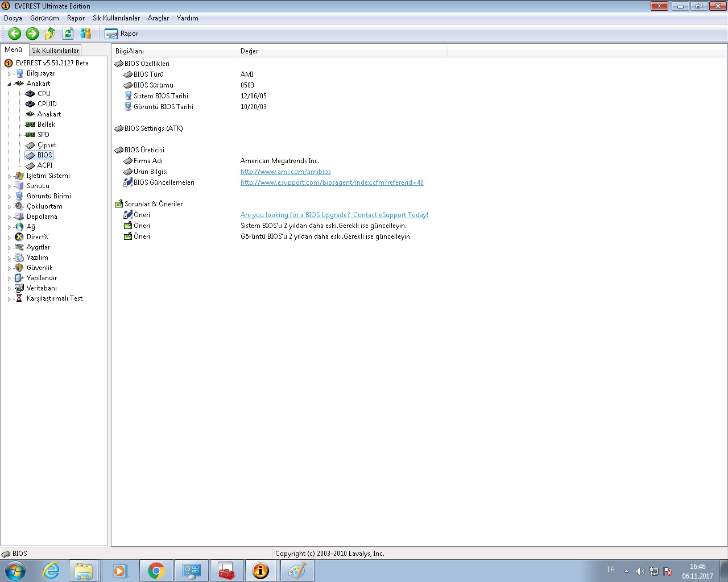
Task: Click the green Forward arrow toolbar icon
Action: pos(32,34)
